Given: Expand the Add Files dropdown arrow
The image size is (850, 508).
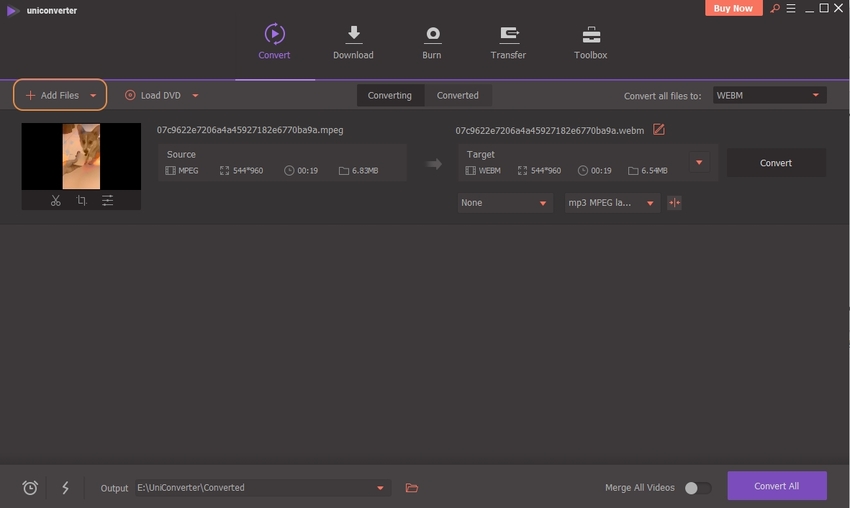Looking at the screenshot, I should pos(93,96).
